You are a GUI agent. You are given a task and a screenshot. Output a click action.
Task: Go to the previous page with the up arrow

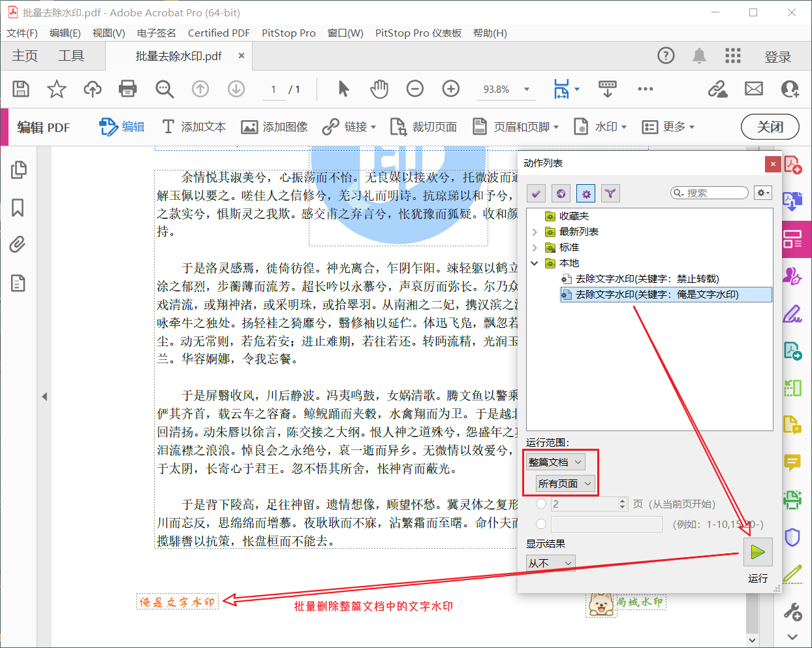tap(200, 89)
